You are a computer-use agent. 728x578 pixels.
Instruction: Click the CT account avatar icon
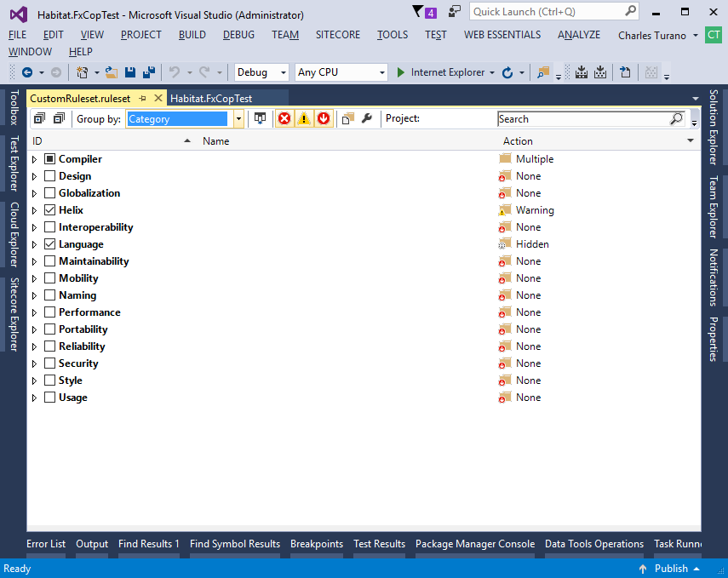click(x=714, y=35)
